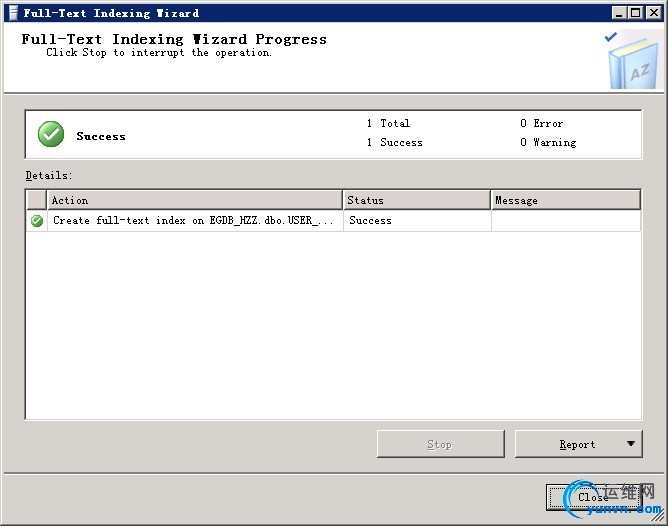The width and height of the screenshot is (668, 526).
Task: Click the Close button
Action: [x=594, y=497]
